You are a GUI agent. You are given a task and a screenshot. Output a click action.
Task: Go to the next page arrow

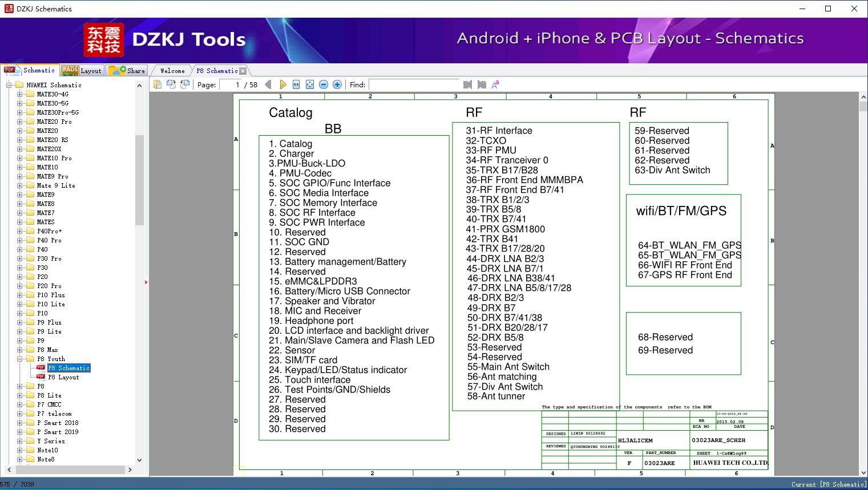[282, 84]
